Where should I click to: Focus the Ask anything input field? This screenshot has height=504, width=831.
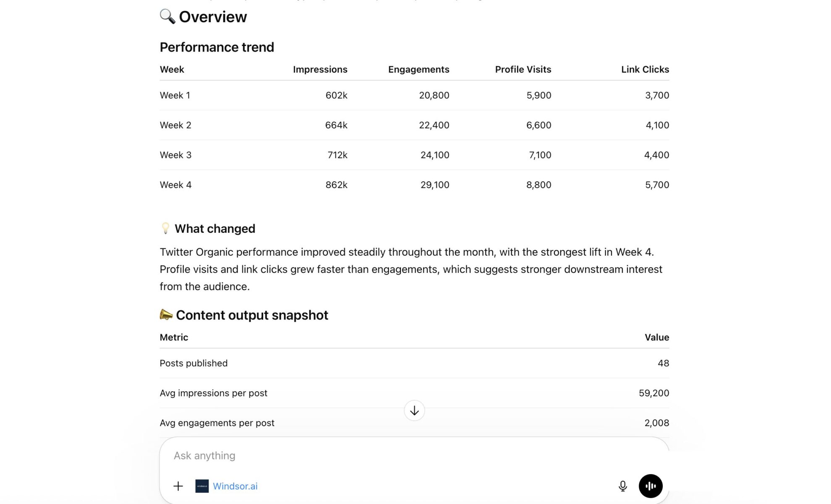(x=414, y=456)
